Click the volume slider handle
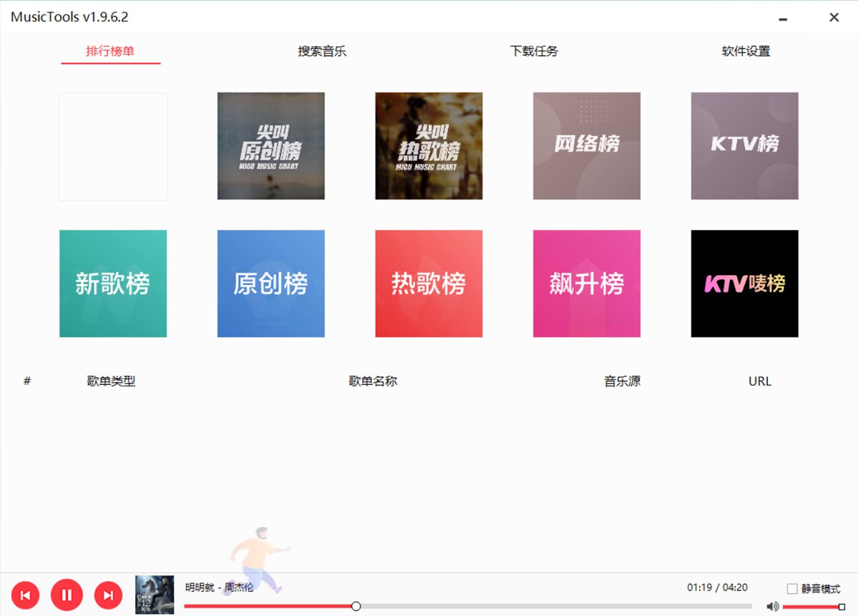 coord(842,607)
